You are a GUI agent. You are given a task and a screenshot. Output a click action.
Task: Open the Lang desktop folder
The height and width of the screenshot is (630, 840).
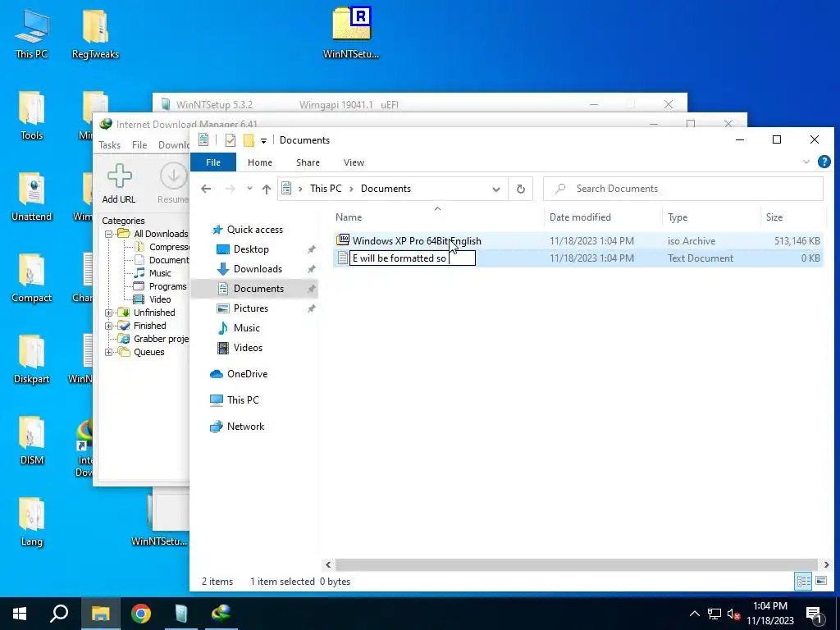[x=32, y=523]
